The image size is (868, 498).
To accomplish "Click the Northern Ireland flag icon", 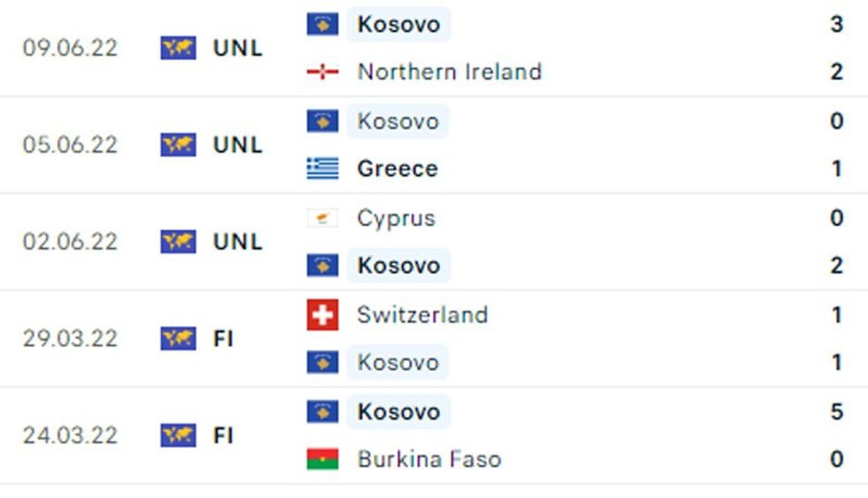I will click(x=322, y=73).
